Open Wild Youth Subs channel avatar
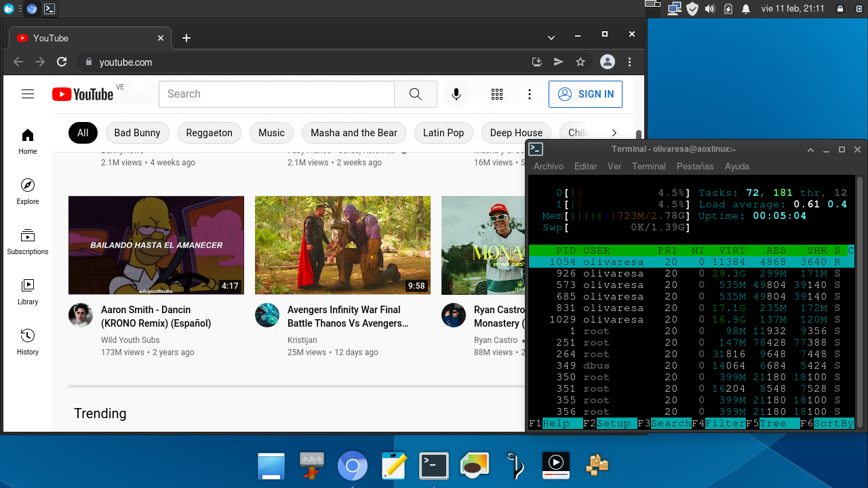 [81, 315]
